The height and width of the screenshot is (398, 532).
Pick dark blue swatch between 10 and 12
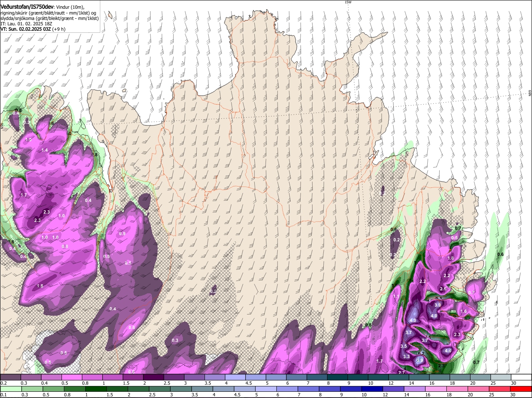372,389
